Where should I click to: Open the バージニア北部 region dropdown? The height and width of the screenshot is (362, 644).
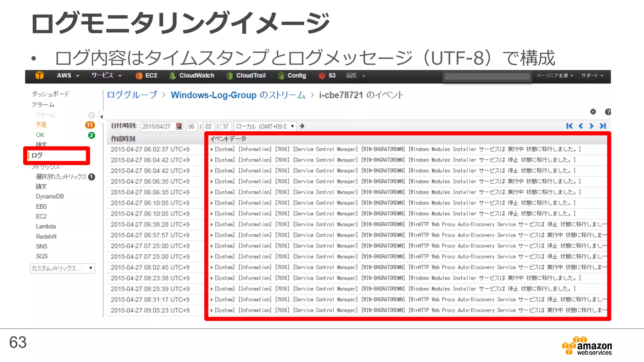click(x=555, y=76)
